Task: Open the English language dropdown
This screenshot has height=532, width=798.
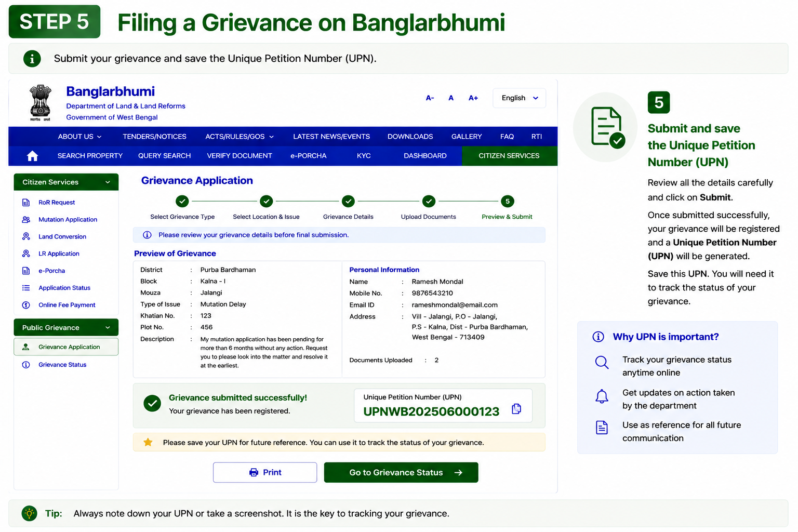Action: coord(520,98)
